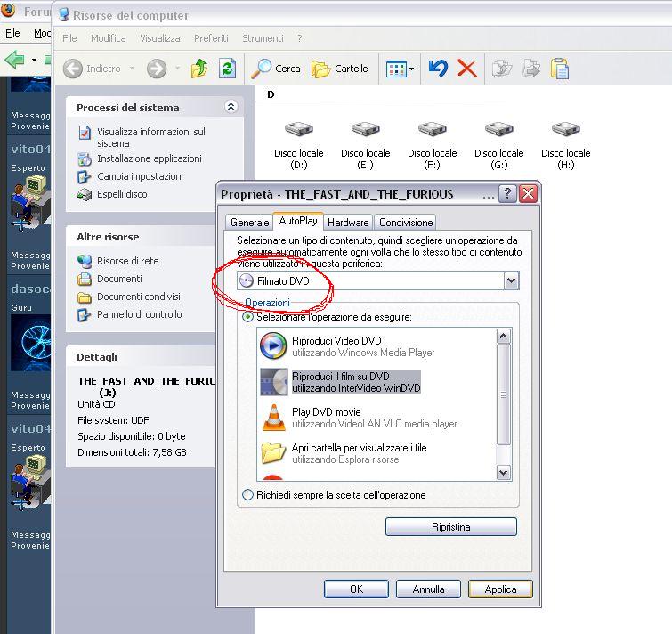Click the OK button
Image resolution: width=672 pixels, height=634 pixels.
pos(356,589)
